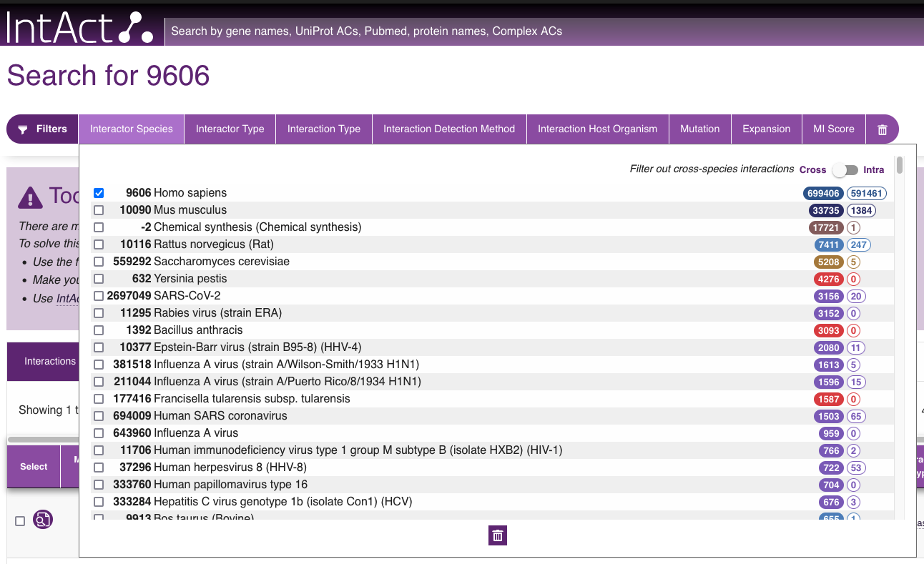The image size is (924, 564).
Task: Click the 53 badge for Human herpesvirus 8
Action: [856, 467]
